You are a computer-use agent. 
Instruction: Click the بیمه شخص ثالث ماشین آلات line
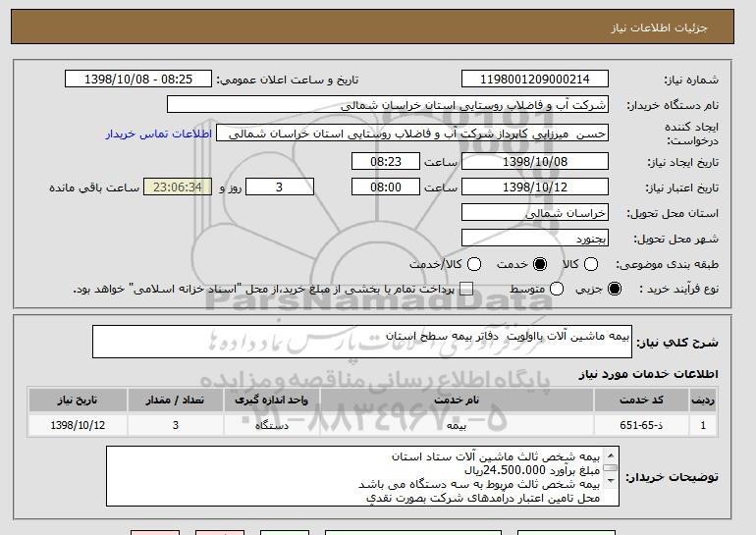pos(496,456)
